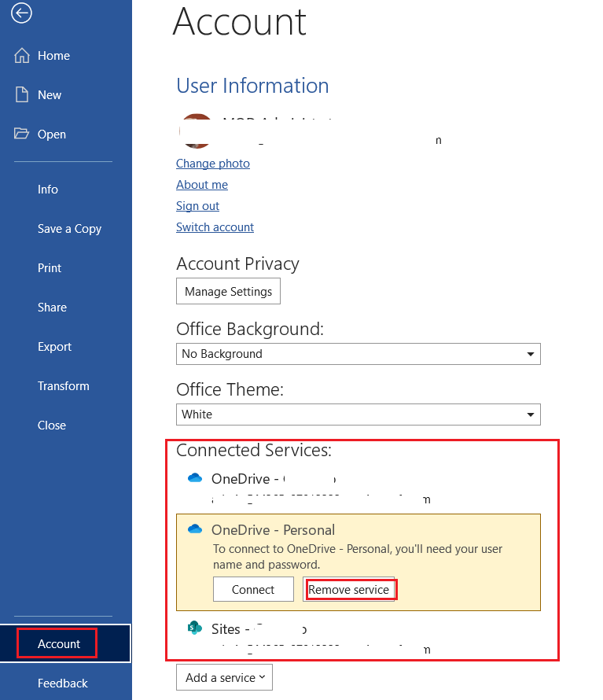Click the back arrow circle icon
This screenshot has height=700, width=603.
tap(21, 13)
